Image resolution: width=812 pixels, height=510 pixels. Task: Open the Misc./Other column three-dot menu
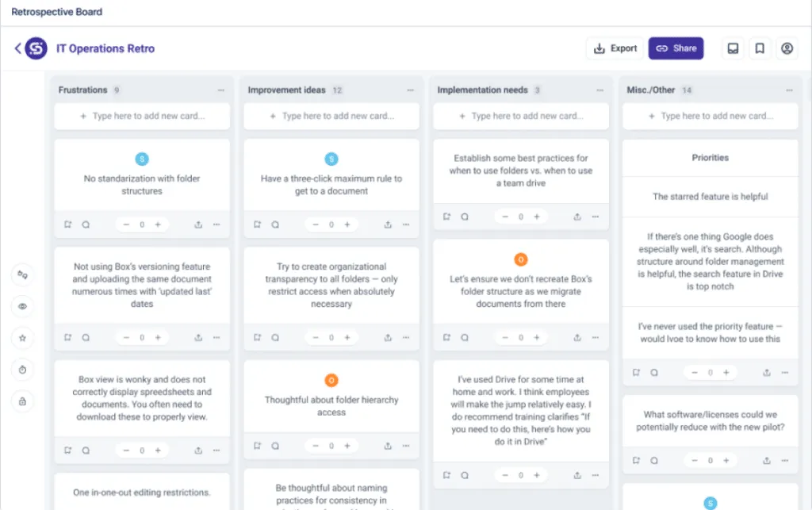789,90
